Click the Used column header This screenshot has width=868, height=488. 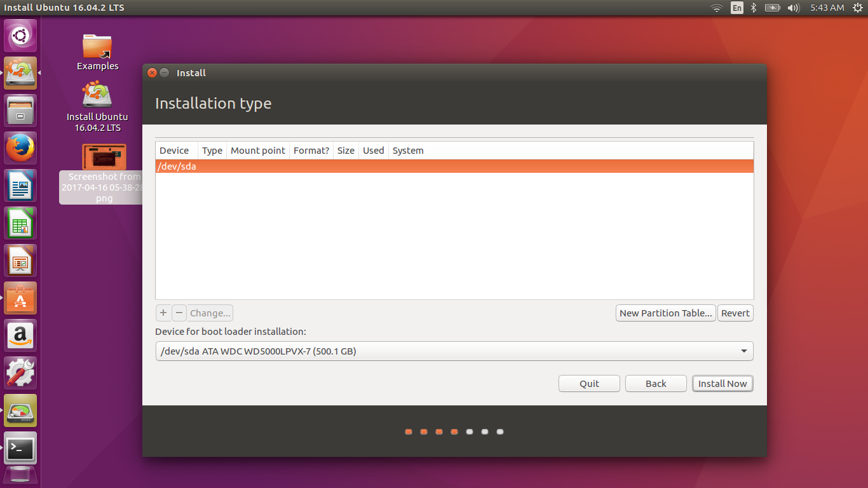pyautogui.click(x=374, y=151)
